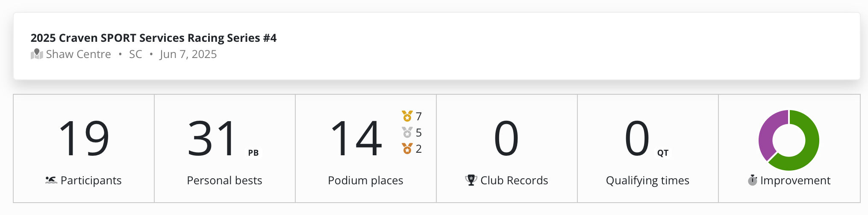868x215 pixels.
Task: Click the trophy icon beside Club Records
Action: pos(471,180)
